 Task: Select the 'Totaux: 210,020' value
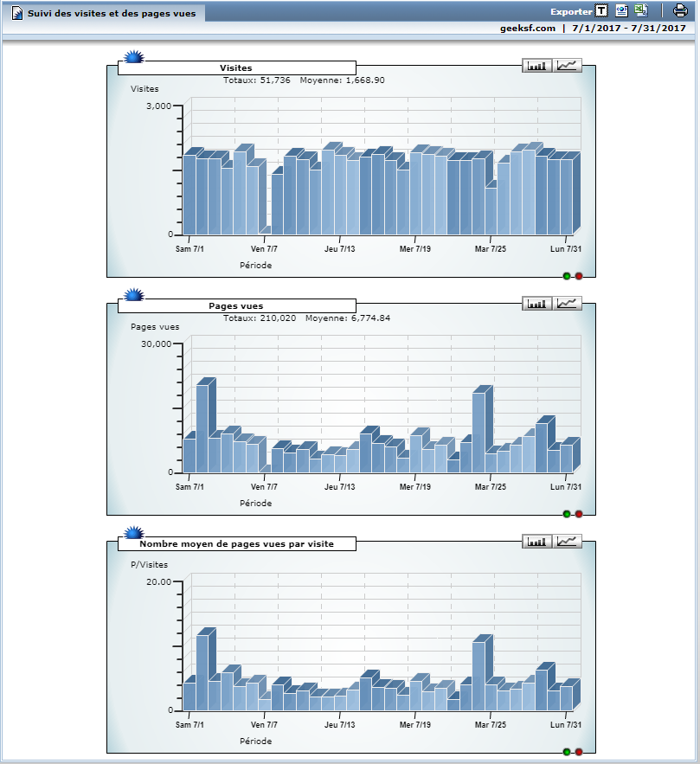pos(260,318)
